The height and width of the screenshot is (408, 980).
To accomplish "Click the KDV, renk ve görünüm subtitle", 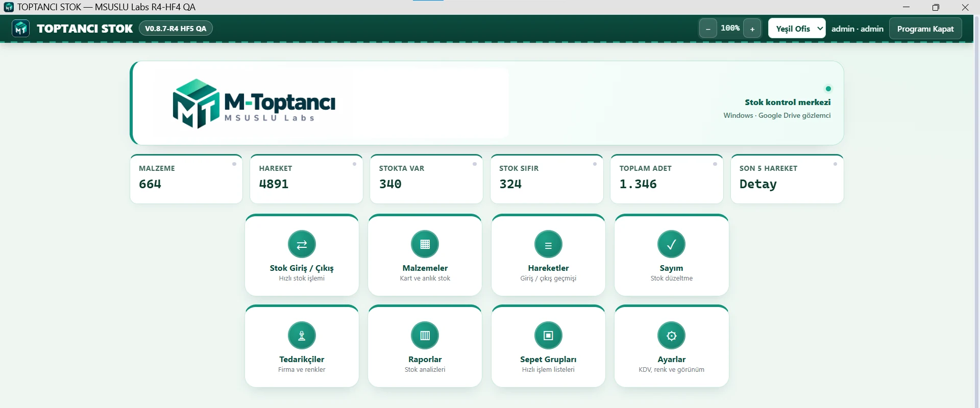I will (x=671, y=370).
